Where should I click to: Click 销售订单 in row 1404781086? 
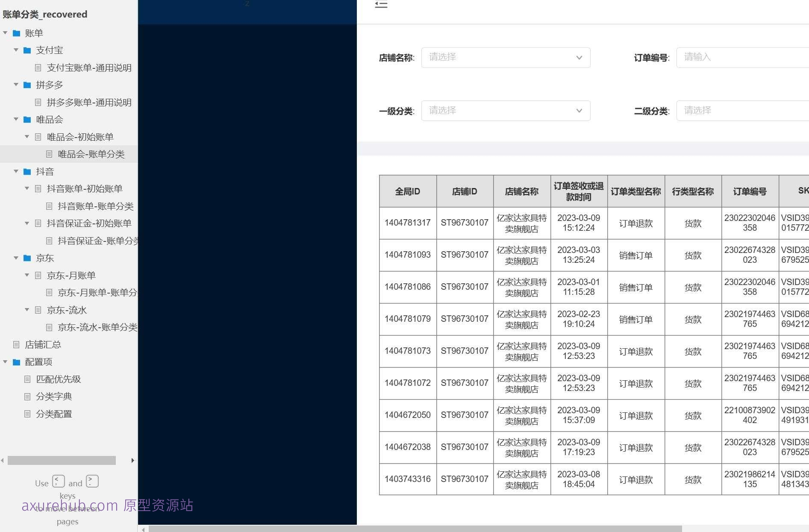[636, 287]
